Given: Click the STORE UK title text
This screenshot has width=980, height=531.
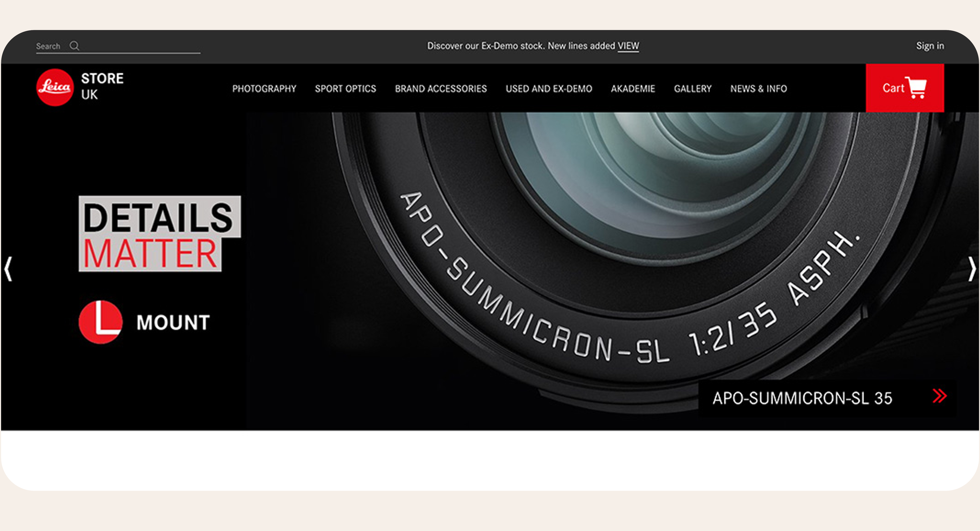Looking at the screenshot, I should 102,86.
